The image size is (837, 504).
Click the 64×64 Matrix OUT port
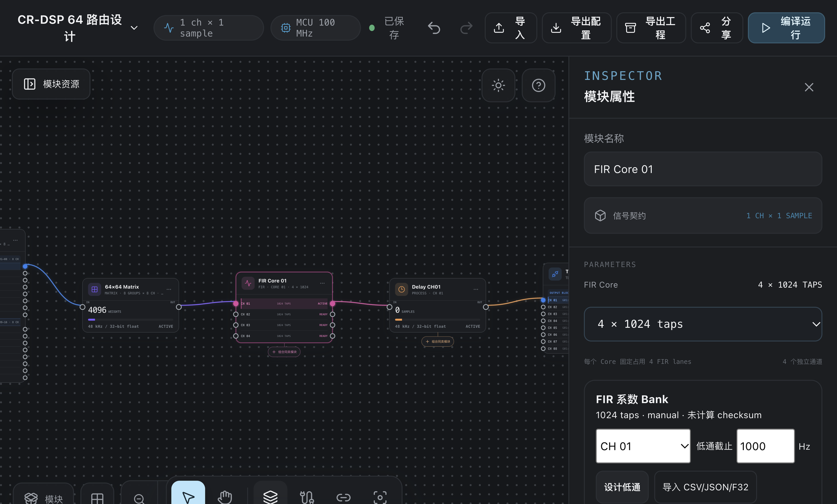click(179, 307)
